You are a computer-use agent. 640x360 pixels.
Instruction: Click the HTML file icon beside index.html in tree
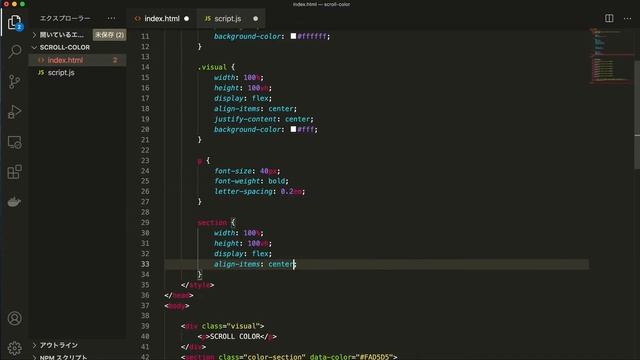click(x=41, y=60)
